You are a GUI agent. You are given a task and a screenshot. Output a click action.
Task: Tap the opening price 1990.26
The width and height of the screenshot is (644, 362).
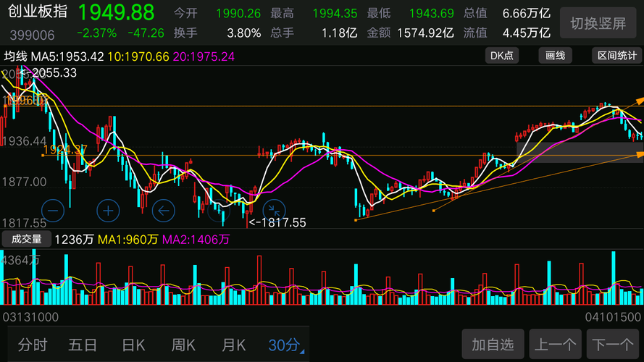[238, 14]
